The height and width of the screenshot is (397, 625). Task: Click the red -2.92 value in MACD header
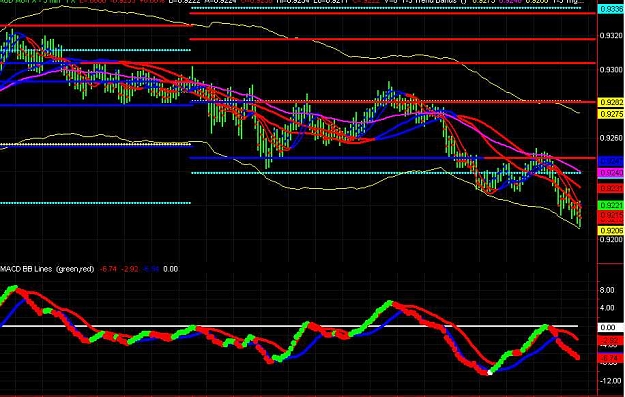130,269
